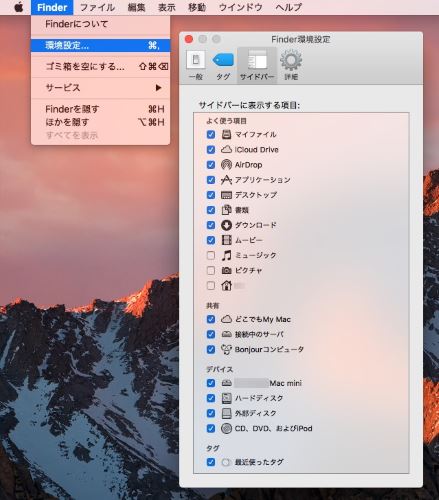Select the サイドバー preferences tab
Viewport: 439px width, 500px height.
[x=257, y=66]
